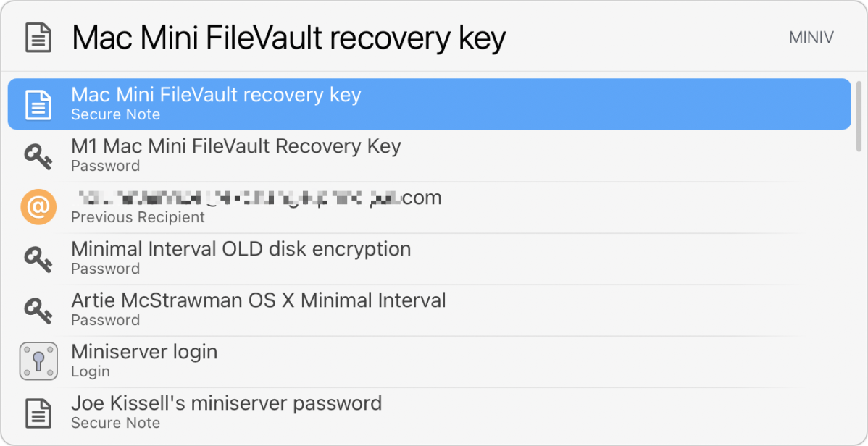Screen dimensions: 868x446
Task: Click the search field title text
Action: [x=288, y=38]
